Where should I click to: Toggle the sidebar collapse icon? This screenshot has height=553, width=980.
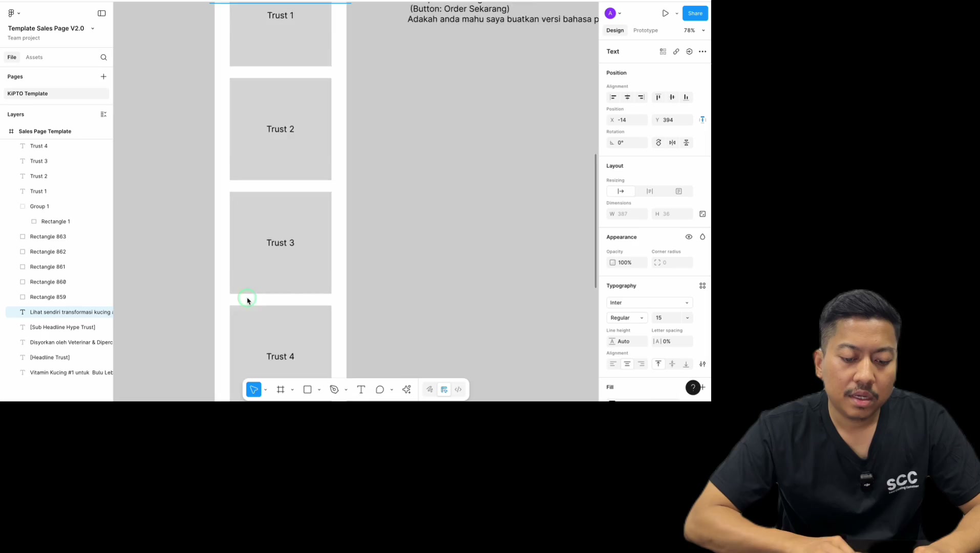tap(101, 13)
